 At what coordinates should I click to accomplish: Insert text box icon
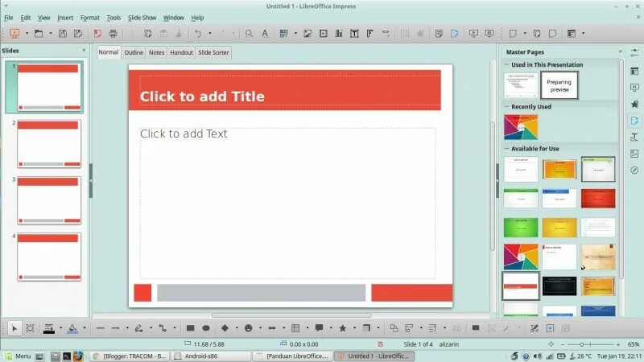(x=354, y=34)
